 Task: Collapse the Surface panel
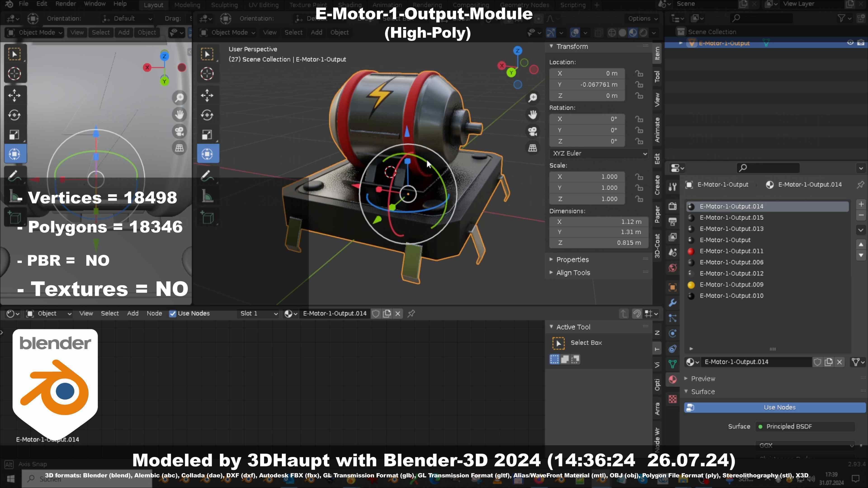click(x=703, y=392)
